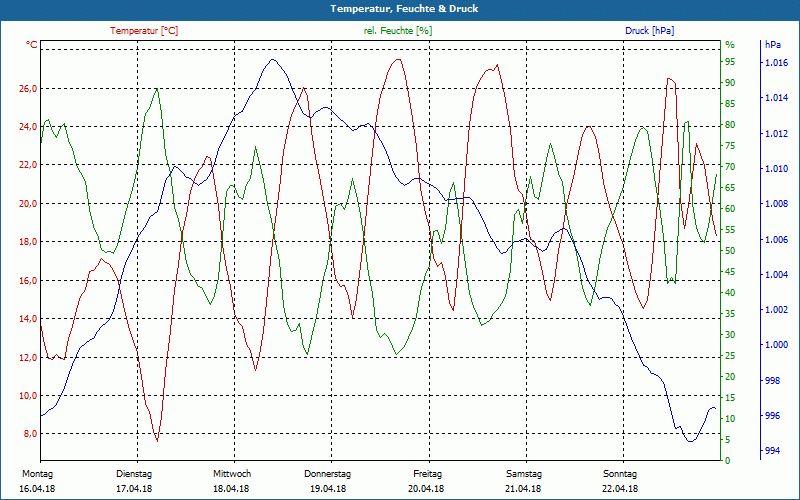Click the 'Donnerstag' day label
Viewport: 800px width, 500px height.
(x=328, y=474)
